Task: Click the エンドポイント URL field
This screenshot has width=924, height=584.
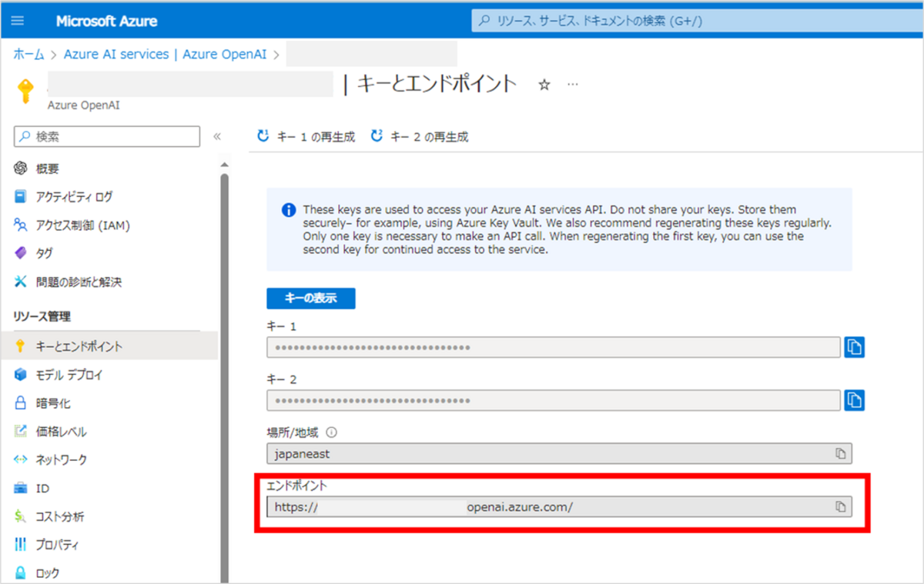Action: [x=560, y=507]
